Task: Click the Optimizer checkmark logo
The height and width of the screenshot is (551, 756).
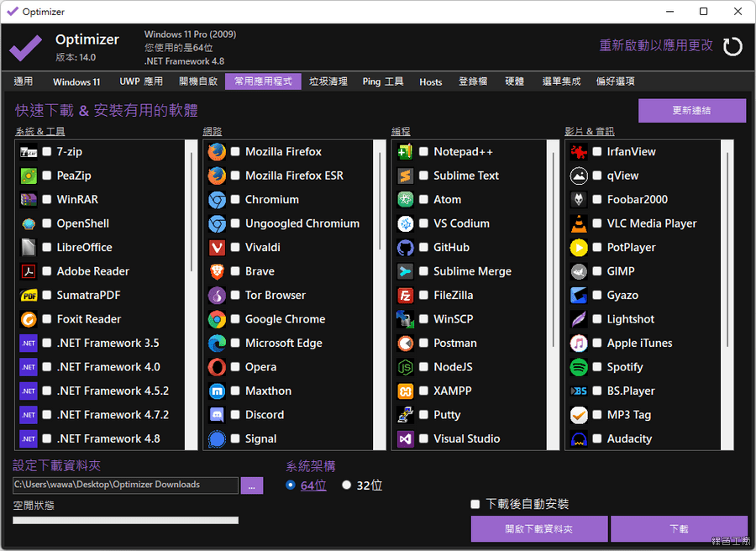Action: pyautogui.click(x=26, y=47)
